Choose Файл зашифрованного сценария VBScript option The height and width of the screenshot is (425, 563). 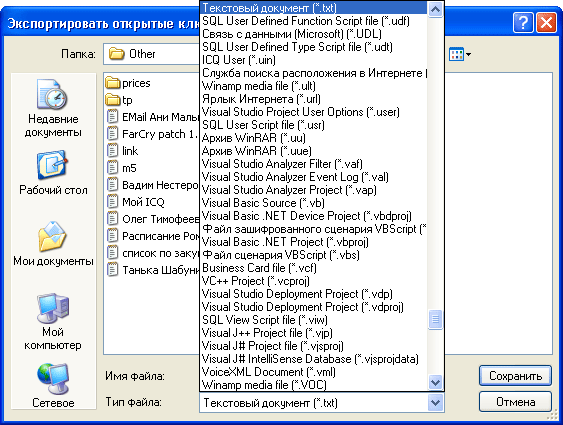click(313, 229)
